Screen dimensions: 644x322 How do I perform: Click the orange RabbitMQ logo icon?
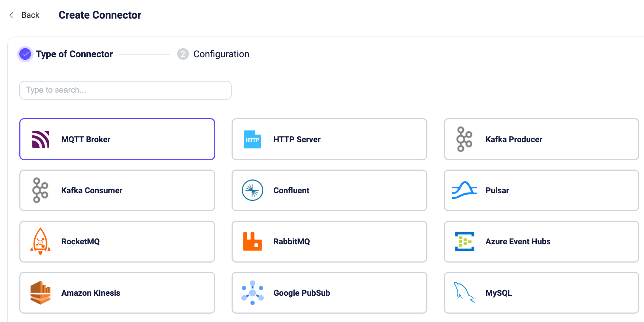tap(252, 241)
